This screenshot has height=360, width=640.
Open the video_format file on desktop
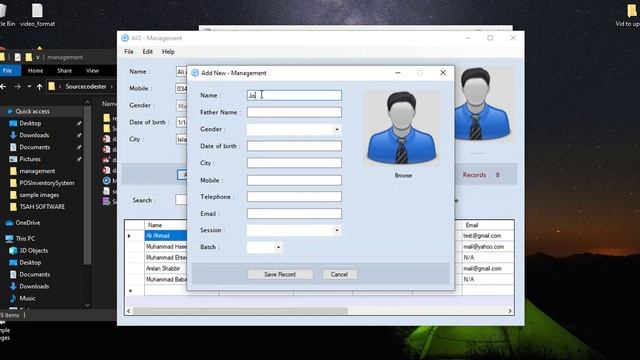tap(37, 16)
